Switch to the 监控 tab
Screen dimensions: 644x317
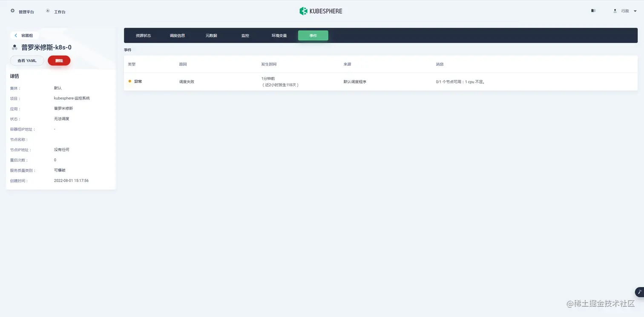pyautogui.click(x=245, y=36)
